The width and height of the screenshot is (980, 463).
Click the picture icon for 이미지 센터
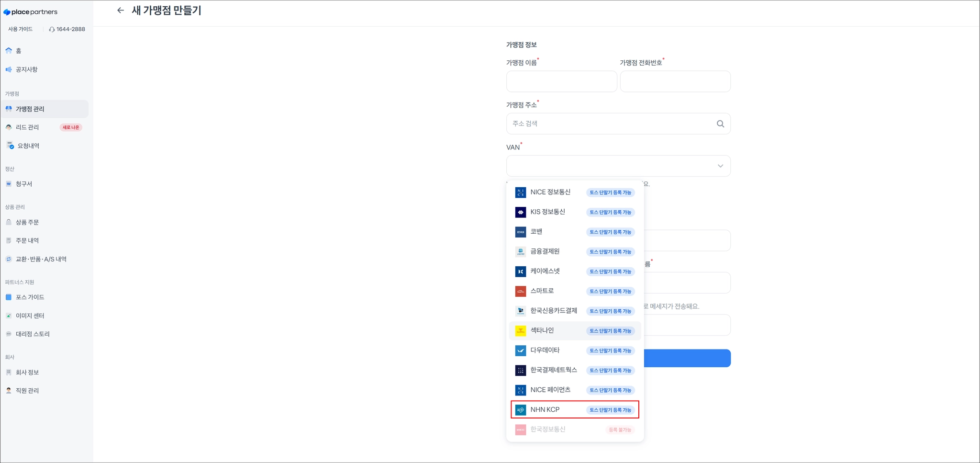click(9, 316)
